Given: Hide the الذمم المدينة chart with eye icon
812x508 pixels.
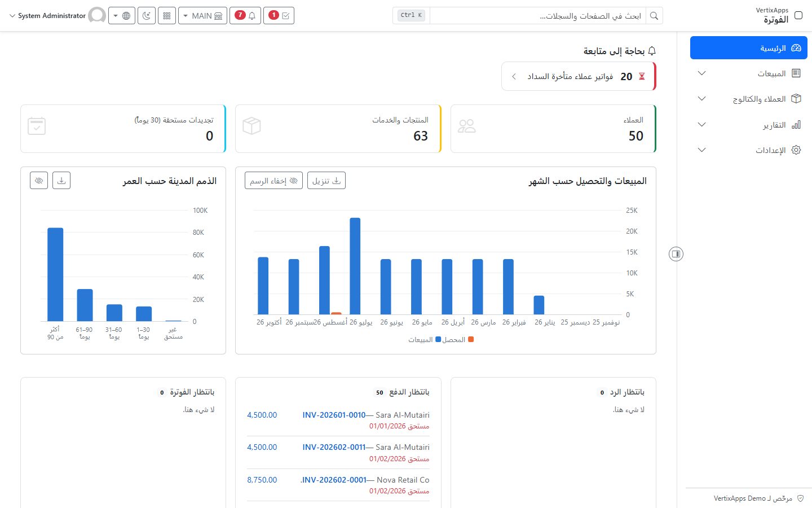Looking at the screenshot, I should point(39,181).
